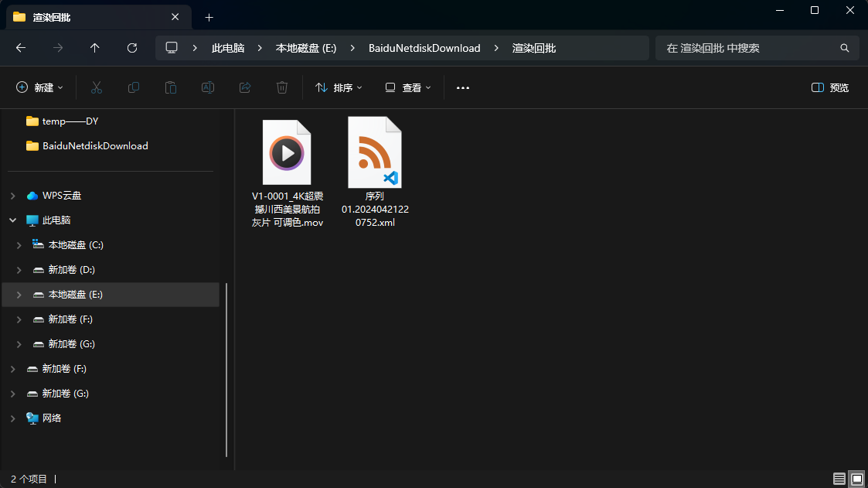Expand the 网络 tree node

point(12,418)
